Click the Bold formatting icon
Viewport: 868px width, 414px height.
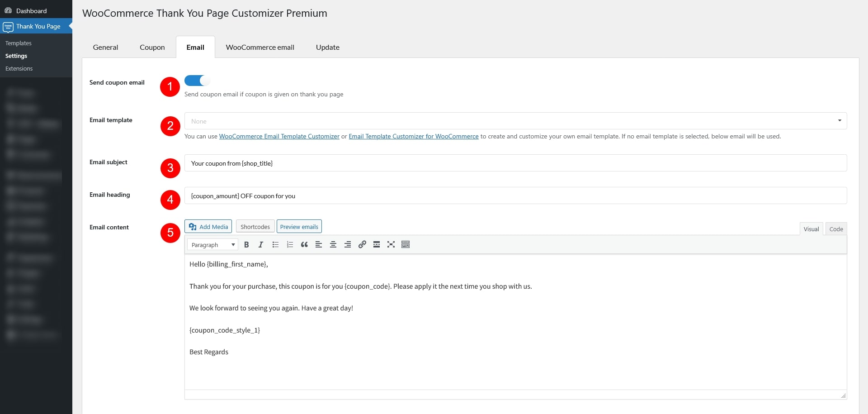tap(246, 245)
